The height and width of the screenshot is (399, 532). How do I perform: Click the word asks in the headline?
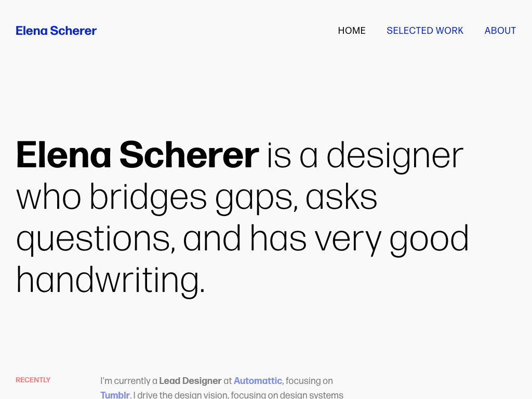pyautogui.click(x=341, y=197)
